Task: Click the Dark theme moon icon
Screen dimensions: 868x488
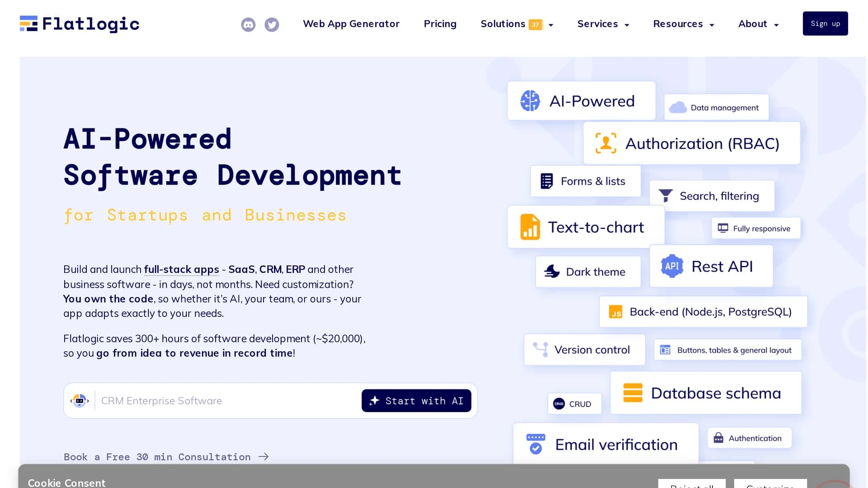Action: (552, 272)
